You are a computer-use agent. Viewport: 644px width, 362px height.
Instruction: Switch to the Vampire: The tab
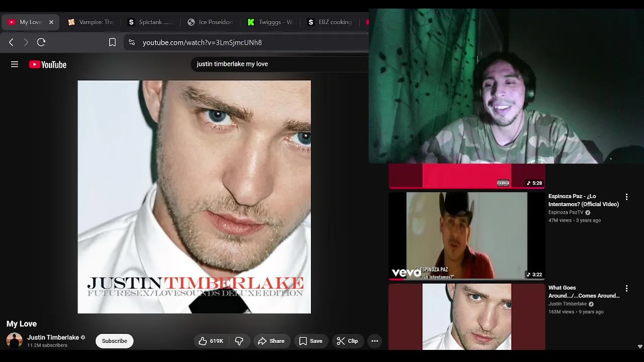coord(91,22)
